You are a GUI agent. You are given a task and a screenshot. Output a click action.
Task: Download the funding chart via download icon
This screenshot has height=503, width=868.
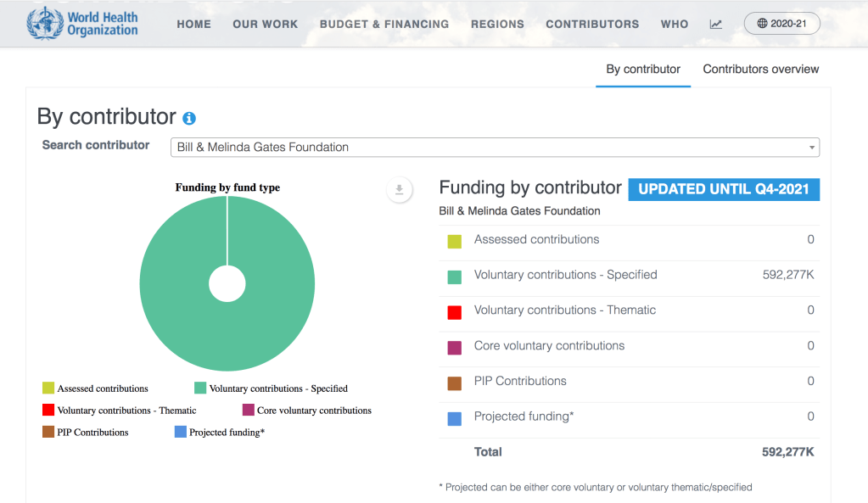pos(400,190)
